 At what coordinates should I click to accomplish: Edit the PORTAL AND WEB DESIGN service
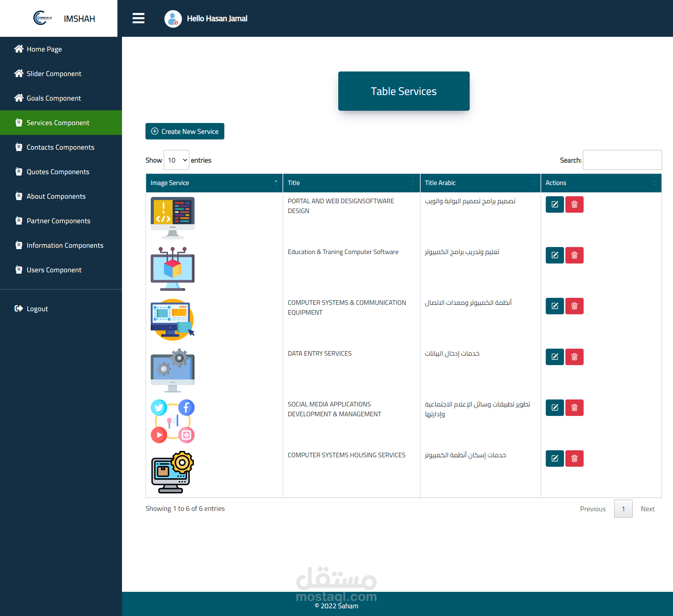coord(555,204)
